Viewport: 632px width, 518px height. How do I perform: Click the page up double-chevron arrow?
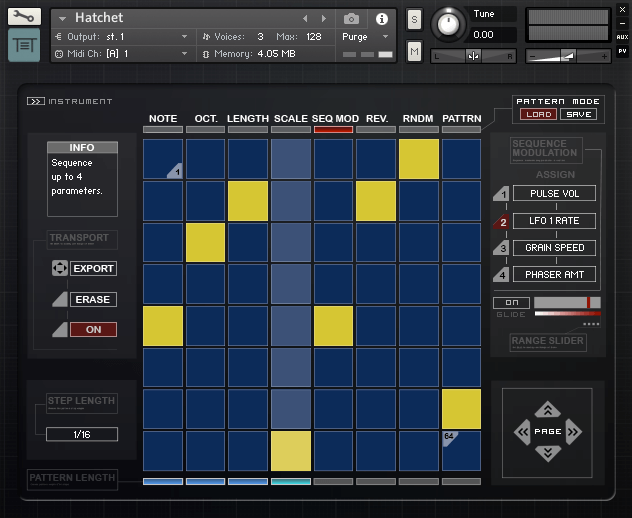(547, 409)
